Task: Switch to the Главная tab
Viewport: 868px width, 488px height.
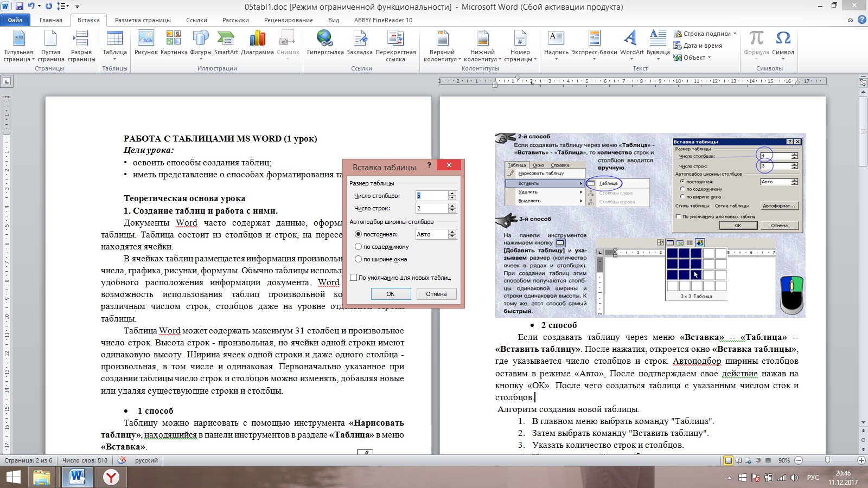Action: (x=51, y=20)
